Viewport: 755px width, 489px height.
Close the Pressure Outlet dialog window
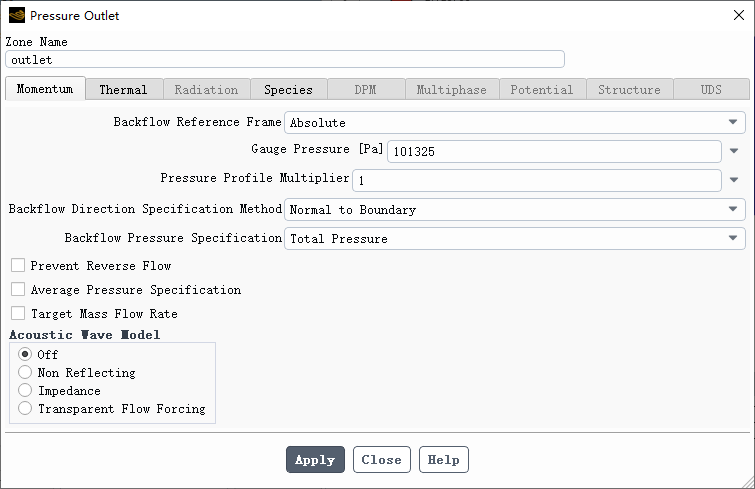point(739,15)
